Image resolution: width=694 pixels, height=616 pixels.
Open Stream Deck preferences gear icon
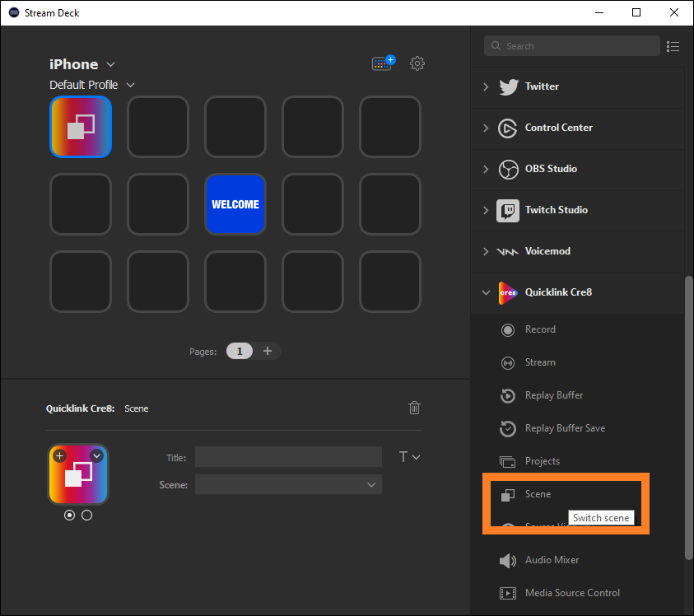[x=417, y=63]
